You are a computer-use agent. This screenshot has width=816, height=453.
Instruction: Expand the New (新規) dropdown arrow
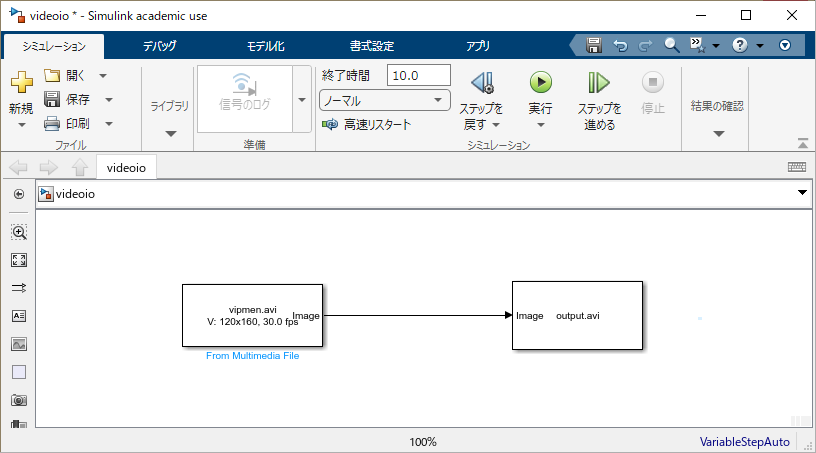[x=21, y=125]
